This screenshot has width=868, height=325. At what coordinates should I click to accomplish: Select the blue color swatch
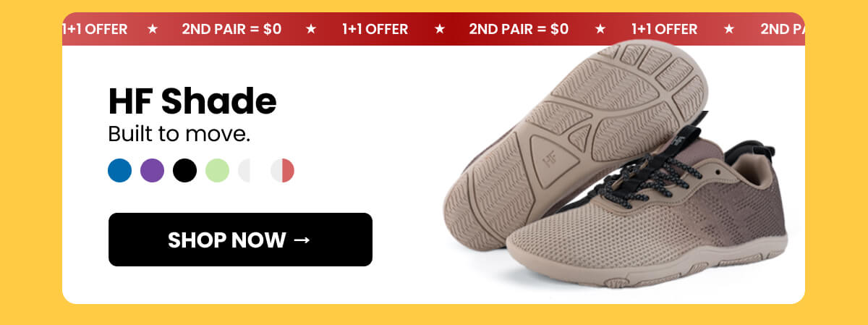(120, 171)
